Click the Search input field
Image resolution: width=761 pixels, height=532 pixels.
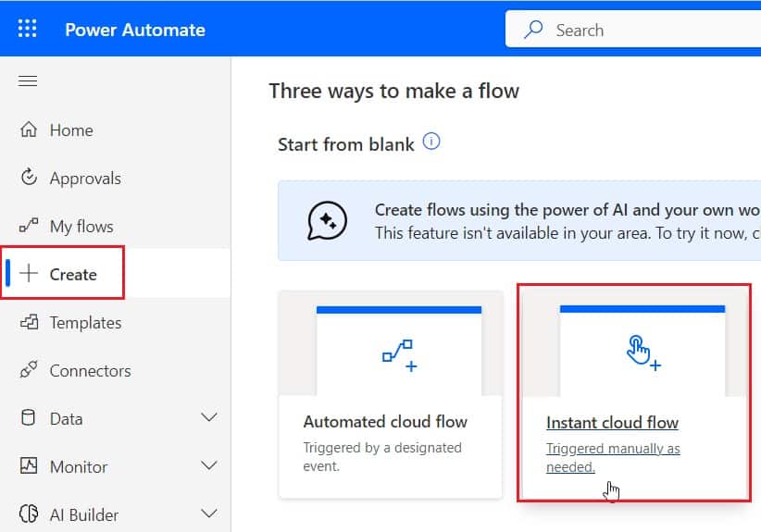pos(633,30)
